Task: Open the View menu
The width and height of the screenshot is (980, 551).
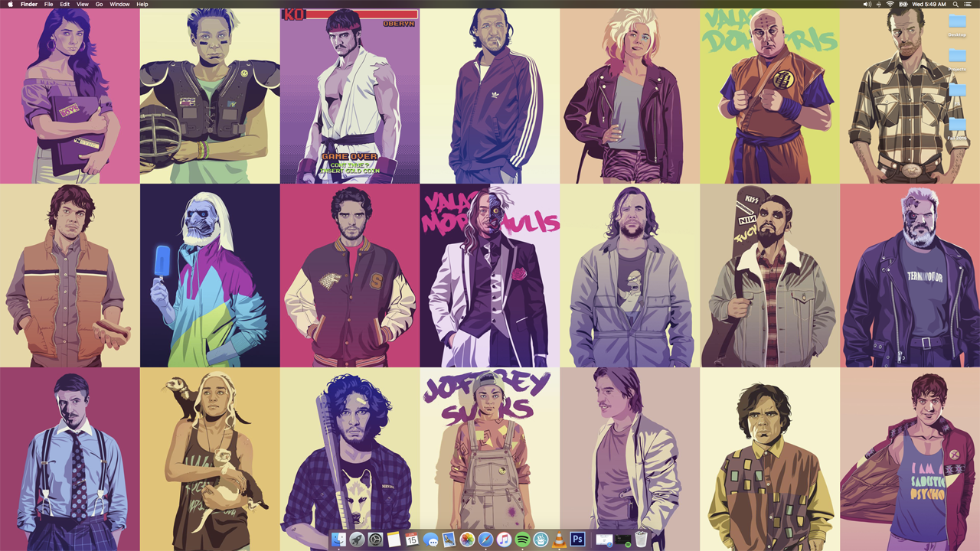Action: coord(83,4)
